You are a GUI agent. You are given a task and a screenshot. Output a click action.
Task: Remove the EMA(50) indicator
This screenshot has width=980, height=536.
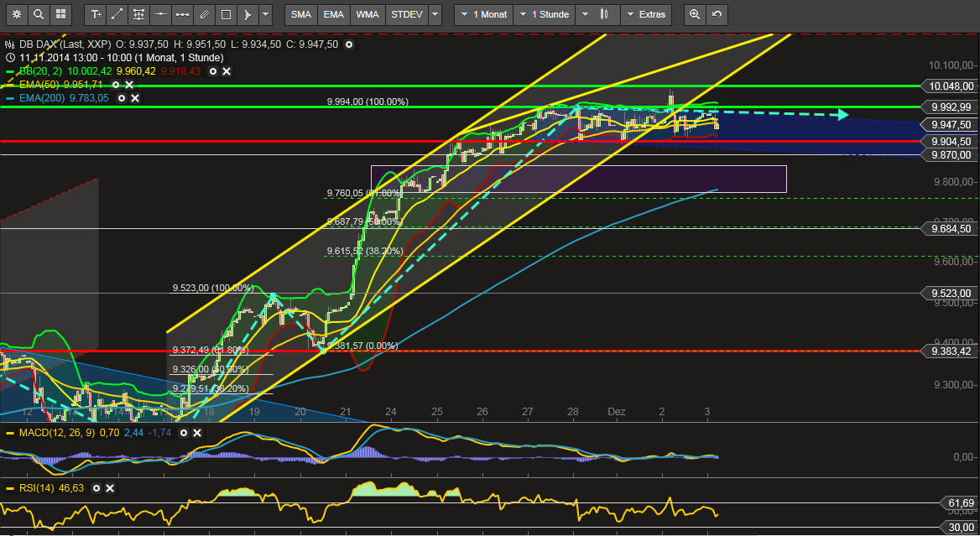pyautogui.click(x=129, y=85)
